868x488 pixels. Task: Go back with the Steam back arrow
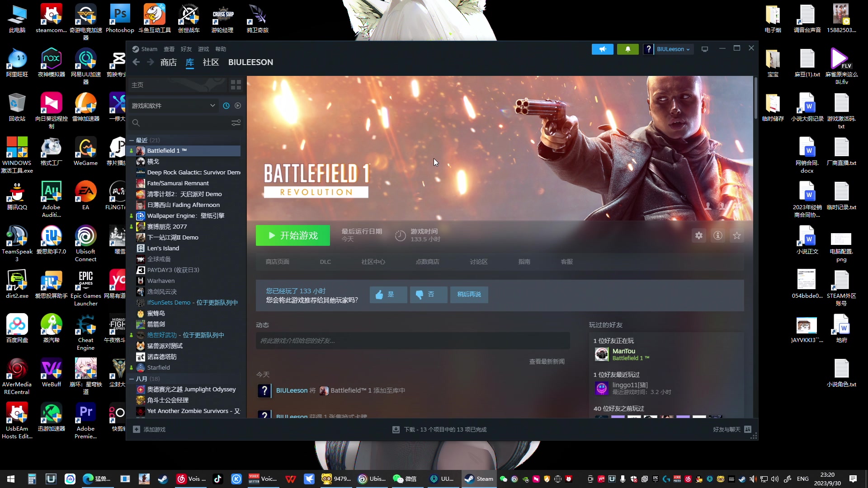pyautogui.click(x=136, y=62)
